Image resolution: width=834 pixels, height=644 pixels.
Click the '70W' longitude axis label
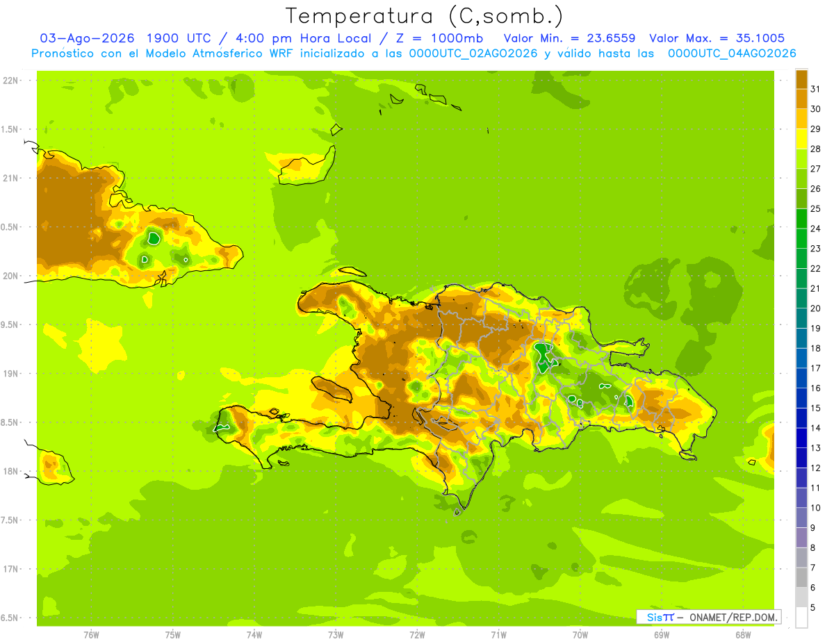click(580, 635)
